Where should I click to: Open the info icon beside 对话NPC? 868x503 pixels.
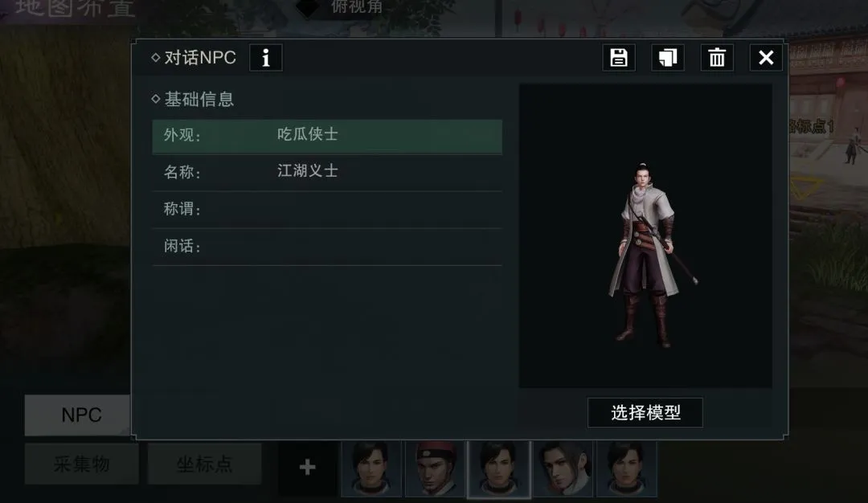[266, 58]
